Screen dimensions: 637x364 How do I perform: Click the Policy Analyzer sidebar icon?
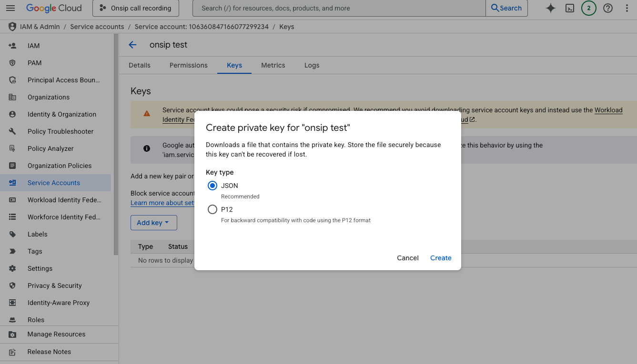(x=12, y=148)
